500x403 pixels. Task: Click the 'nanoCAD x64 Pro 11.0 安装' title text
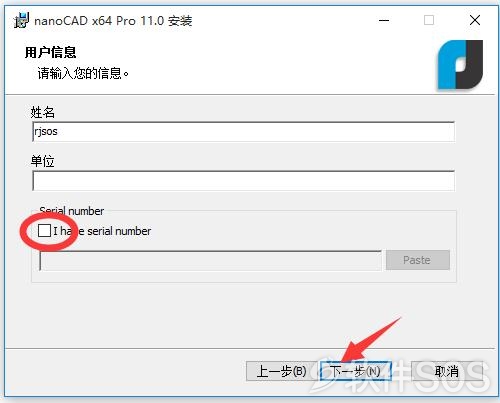coord(113,21)
